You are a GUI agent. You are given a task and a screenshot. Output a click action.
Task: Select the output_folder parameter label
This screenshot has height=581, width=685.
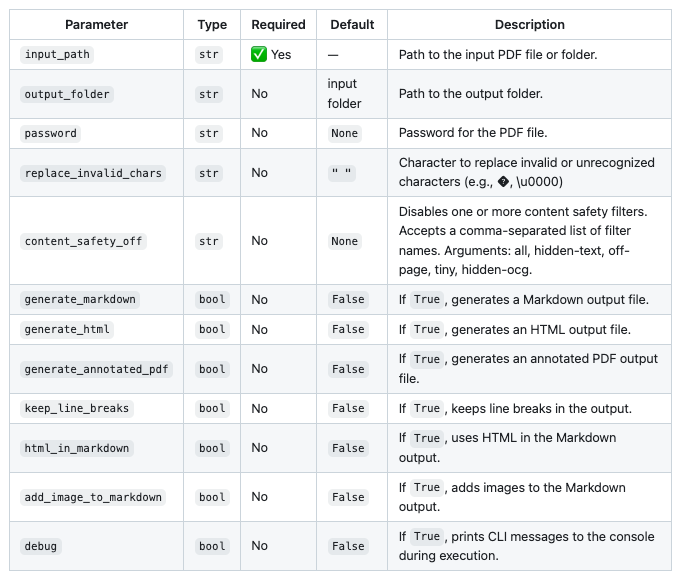[67, 94]
